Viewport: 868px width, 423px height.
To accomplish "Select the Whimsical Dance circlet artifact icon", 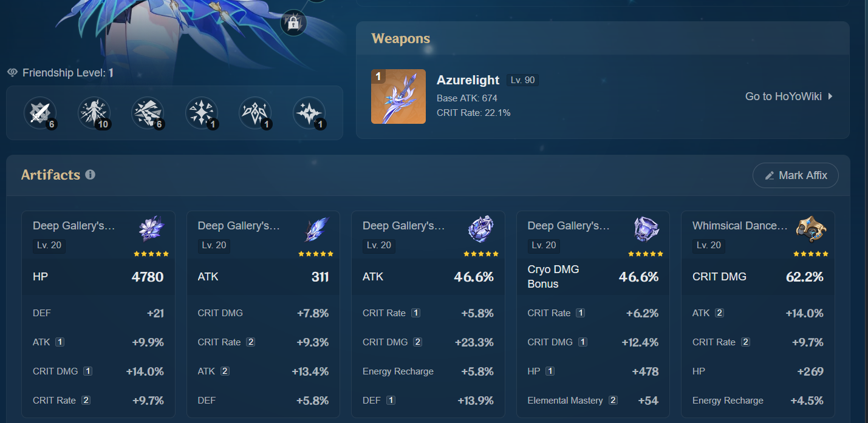I will coord(811,229).
